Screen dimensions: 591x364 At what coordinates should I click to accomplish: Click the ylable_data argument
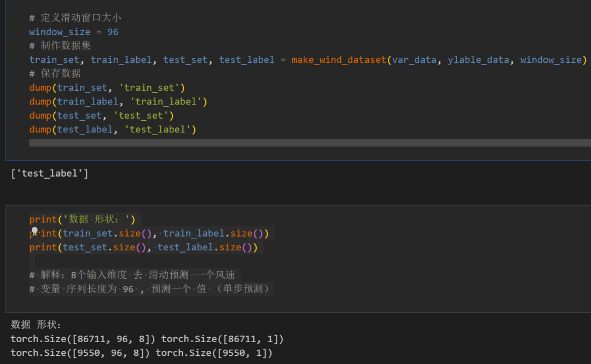coord(478,60)
